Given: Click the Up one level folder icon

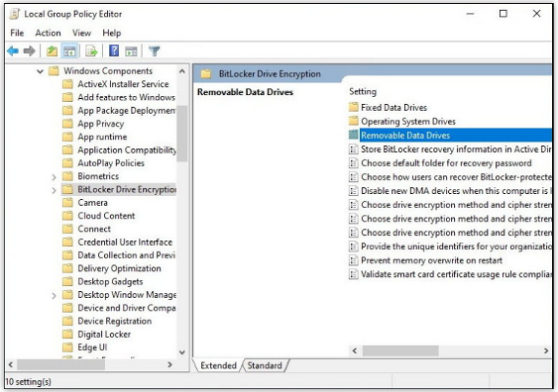Looking at the screenshot, I should click(52, 51).
